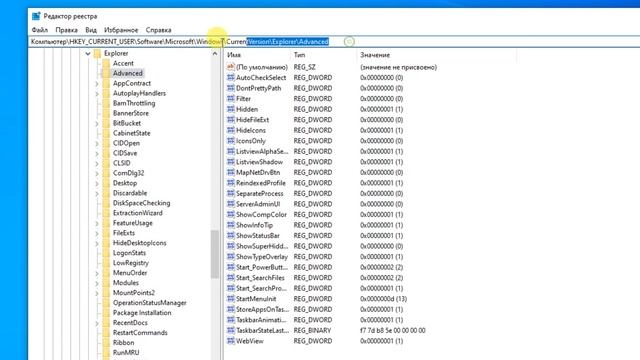Viewport: 640px width, 360px height.
Task: Click the DWORD icon of Start_SearchFiles
Action: 231,278
